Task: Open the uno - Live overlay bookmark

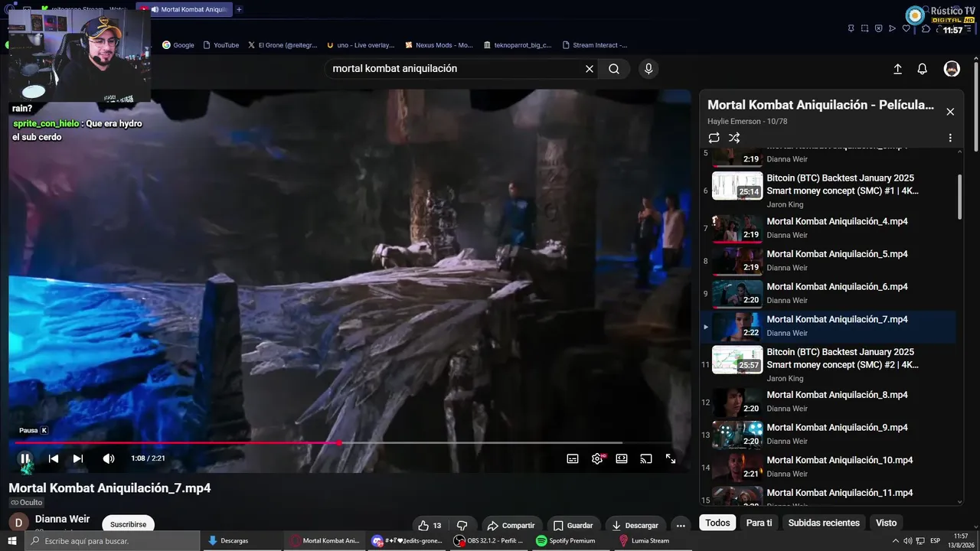Action: (361, 45)
